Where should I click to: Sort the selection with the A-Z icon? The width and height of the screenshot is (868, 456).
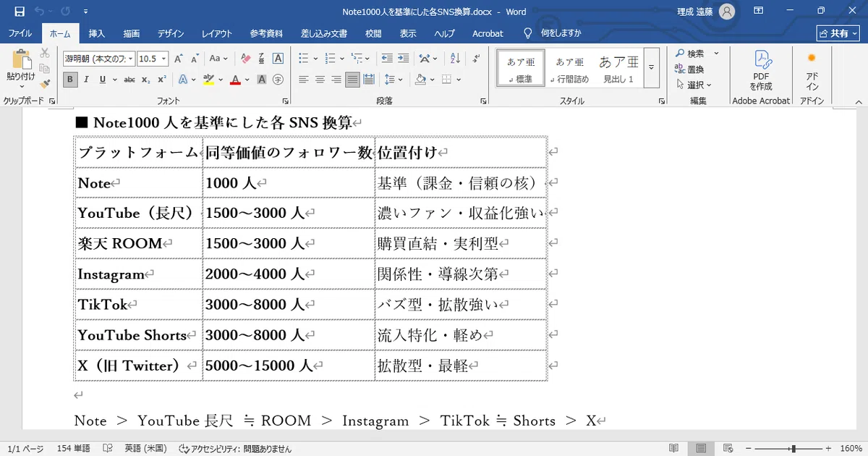coord(455,58)
